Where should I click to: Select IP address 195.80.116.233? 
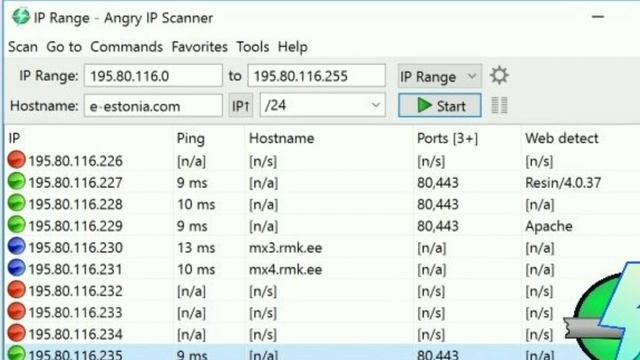click(x=76, y=312)
